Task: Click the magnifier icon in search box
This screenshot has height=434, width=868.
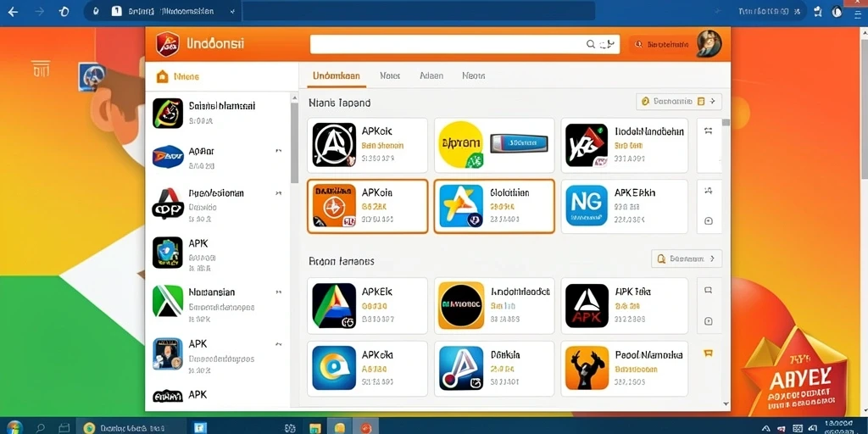Action: point(591,44)
